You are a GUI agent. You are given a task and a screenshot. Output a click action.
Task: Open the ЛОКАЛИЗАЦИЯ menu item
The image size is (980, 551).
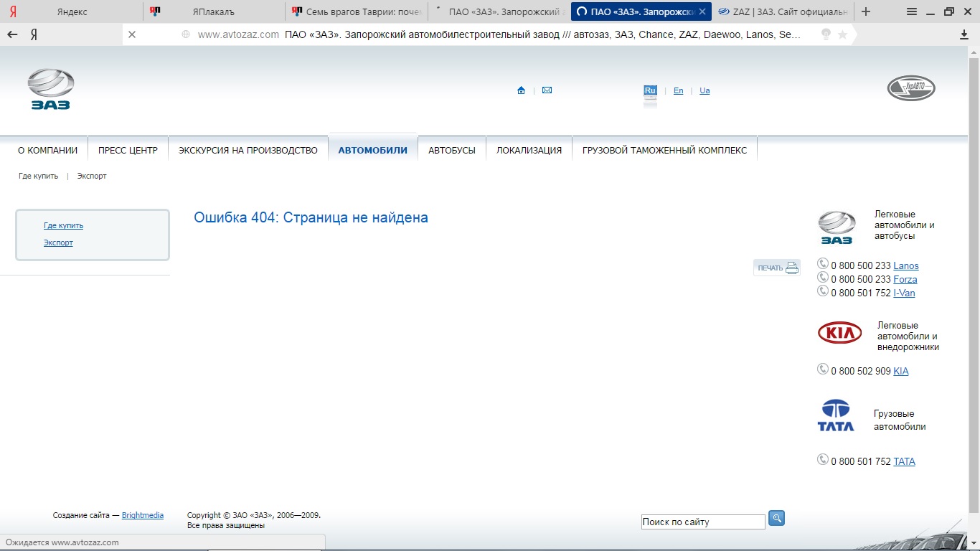[x=529, y=151]
